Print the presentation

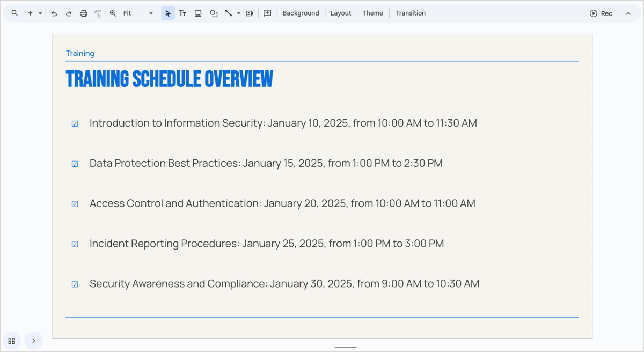(x=83, y=13)
